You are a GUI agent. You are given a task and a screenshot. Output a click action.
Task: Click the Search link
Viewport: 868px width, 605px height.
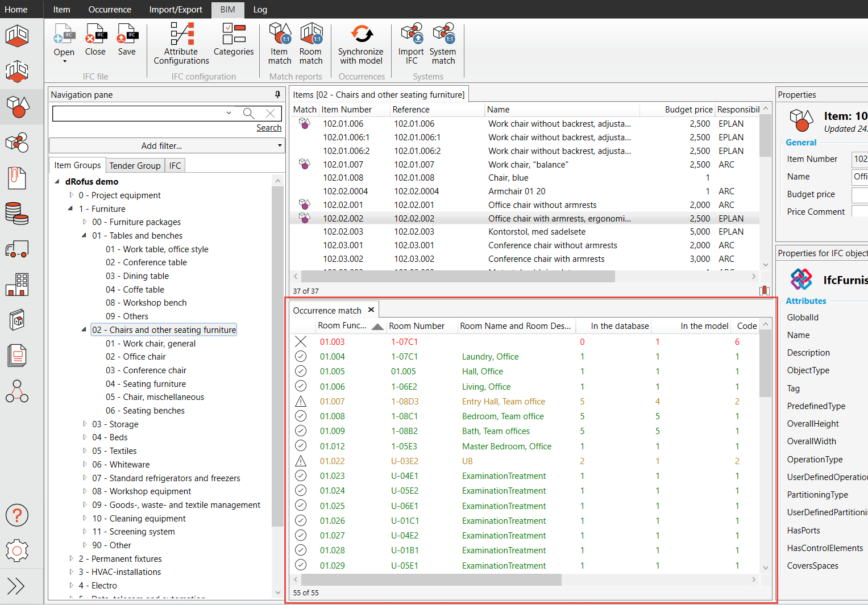pyautogui.click(x=269, y=128)
